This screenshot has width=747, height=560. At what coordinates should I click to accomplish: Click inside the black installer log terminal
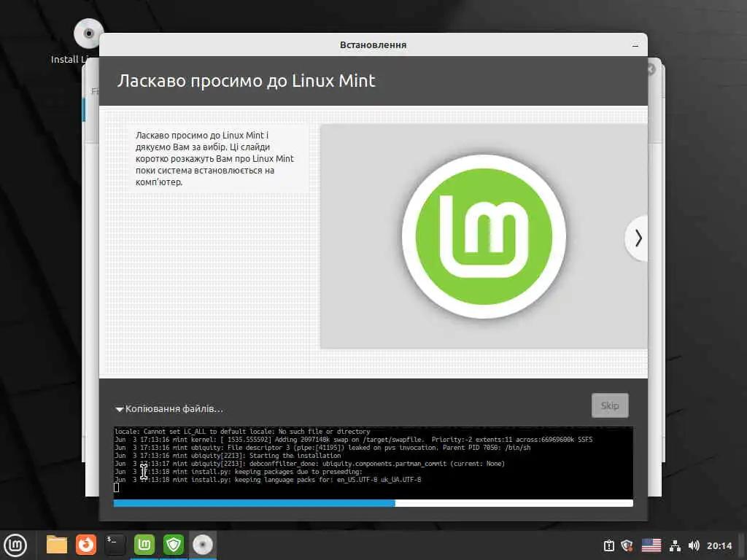[373, 462]
